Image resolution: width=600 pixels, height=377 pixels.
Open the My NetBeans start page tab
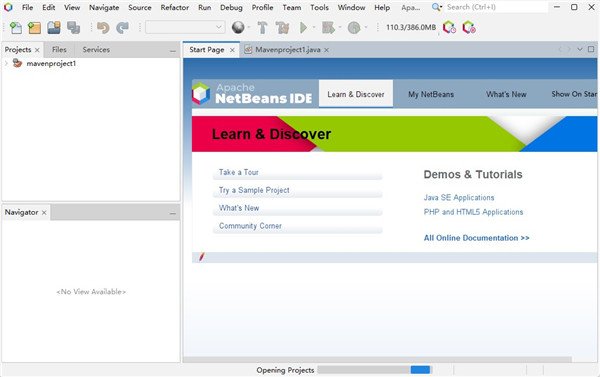pyautogui.click(x=431, y=94)
